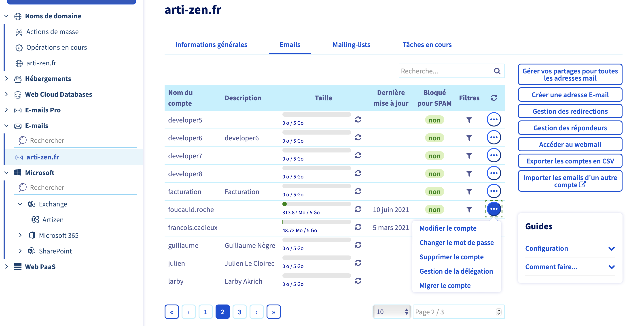644x326 pixels.
Task: Click the search magnifier icon button
Action: pos(497,71)
